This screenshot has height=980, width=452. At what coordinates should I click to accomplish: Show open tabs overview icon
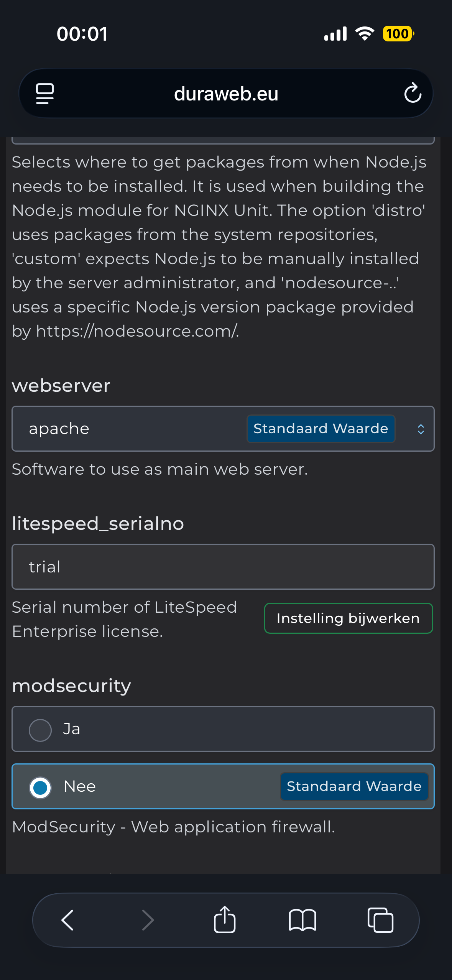pos(380,920)
